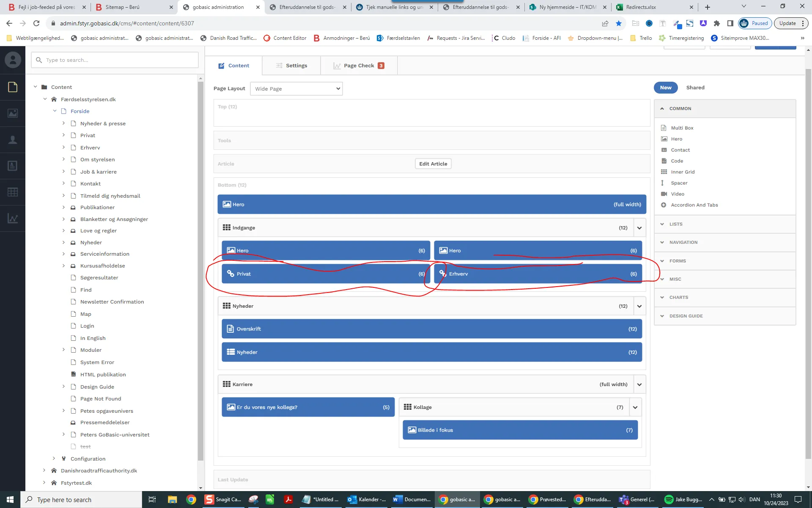Switch to Shared components view
The height and width of the screenshot is (508, 812).
(x=695, y=88)
